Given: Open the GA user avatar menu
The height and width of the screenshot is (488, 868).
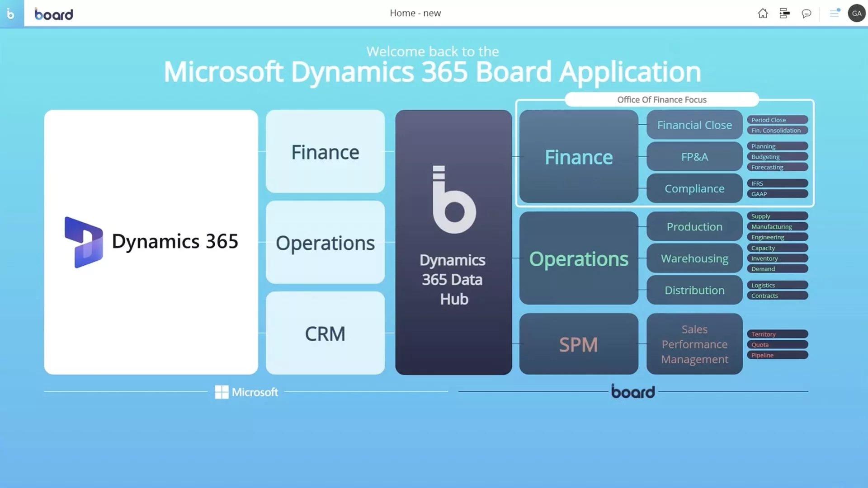Looking at the screenshot, I should tap(857, 14).
